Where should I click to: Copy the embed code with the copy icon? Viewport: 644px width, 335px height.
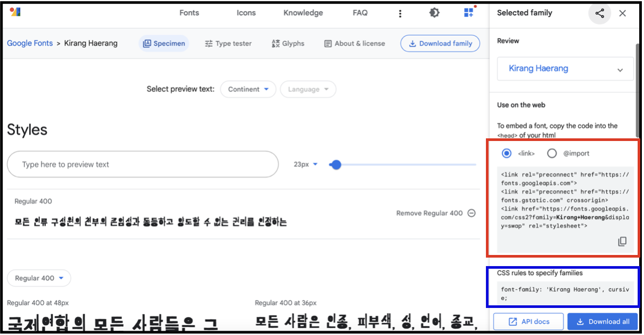point(622,242)
